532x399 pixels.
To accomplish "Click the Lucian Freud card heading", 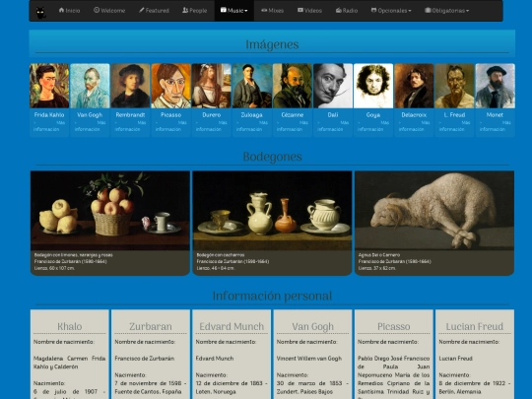I will (x=475, y=326).
